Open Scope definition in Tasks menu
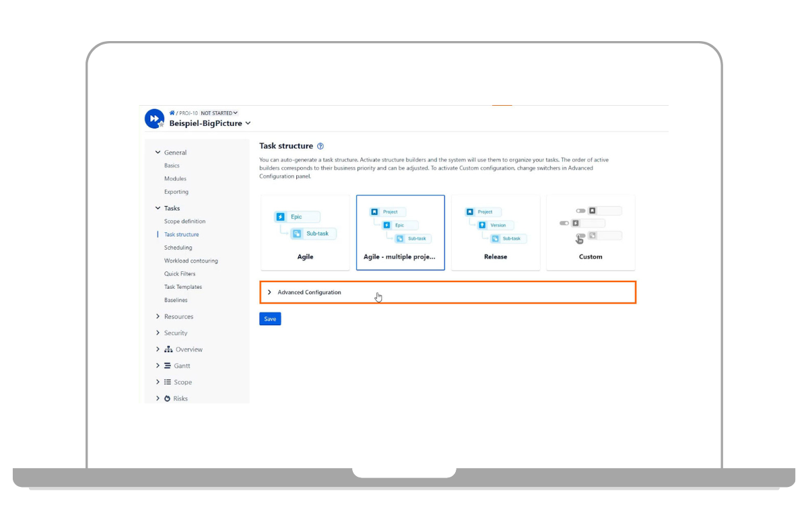This screenshot has height=532, width=808. click(x=184, y=222)
